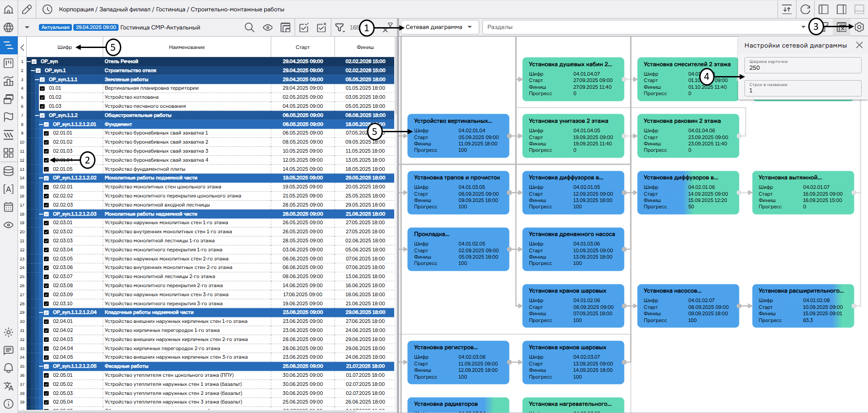Open the Сетевая диаграмма view dropdown
Viewport: 868px width, 413px height.
point(438,27)
